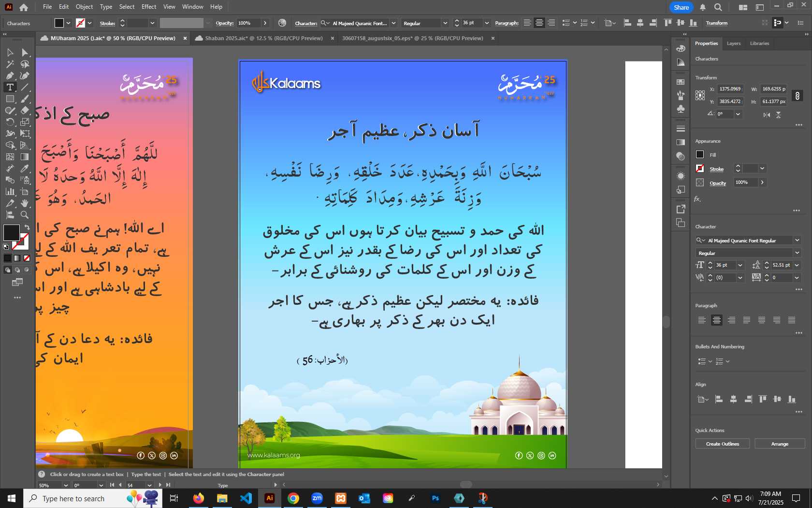Select the Eraser tool
The width and height of the screenshot is (812, 508).
click(25, 110)
